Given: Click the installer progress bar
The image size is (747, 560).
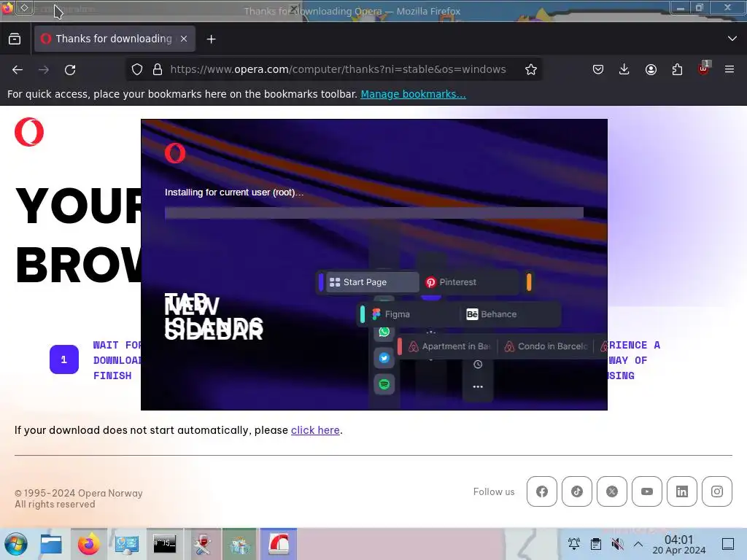Looking at the screenshot, I should click(374, 213).
